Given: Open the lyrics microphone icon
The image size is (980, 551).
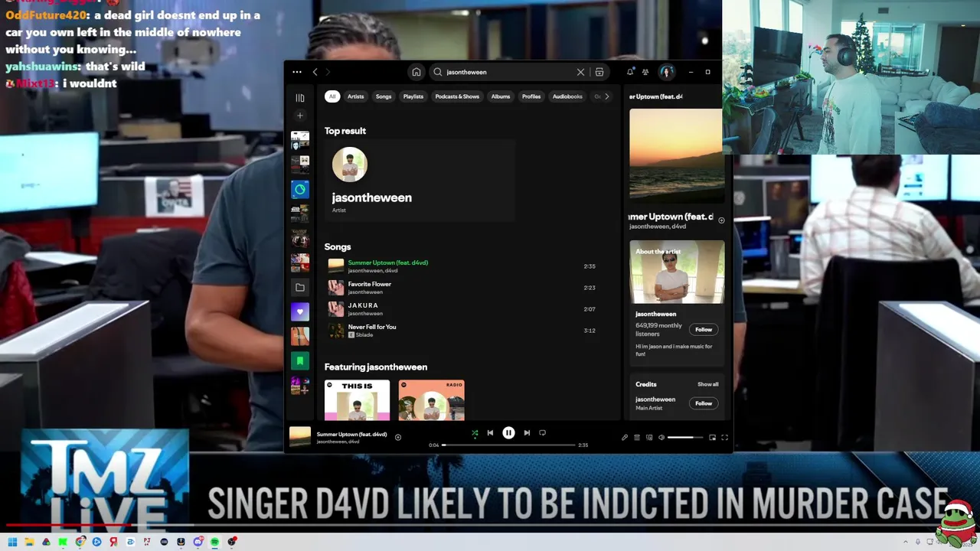Looking at the screenshot, I should [x=625, y=438].
